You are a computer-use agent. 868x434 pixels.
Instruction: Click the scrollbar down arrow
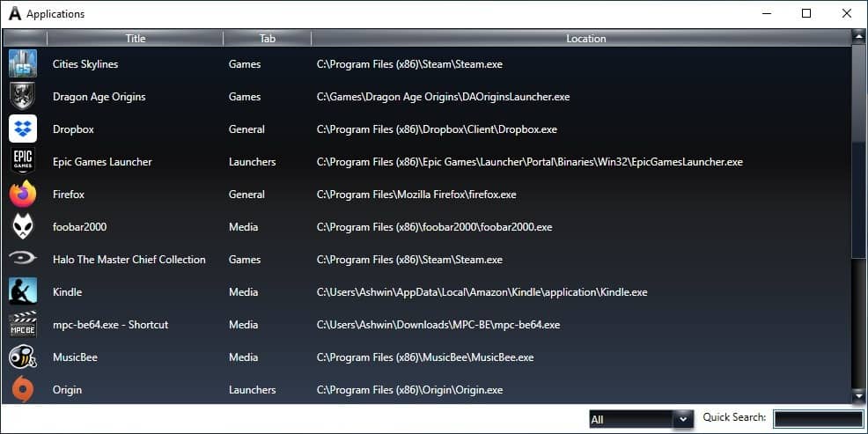point(858,396)
